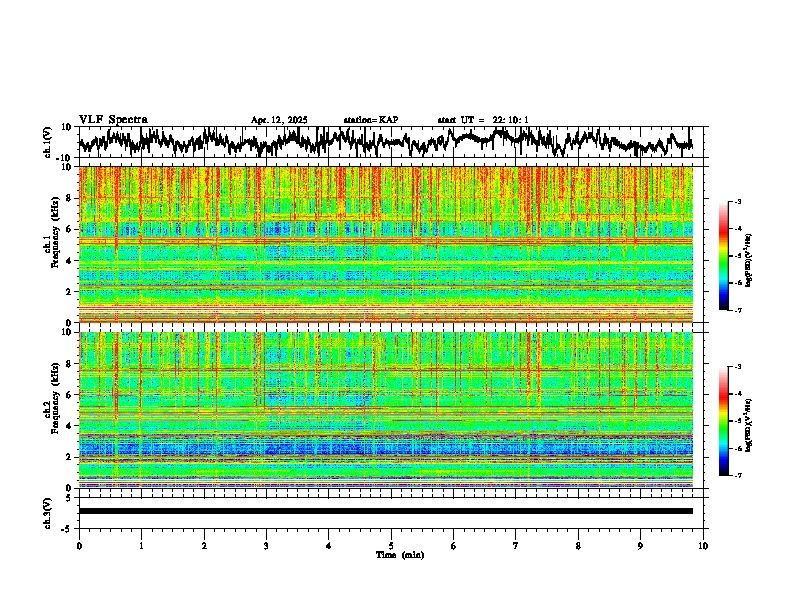
Task: Click inside the ch.2 spectrogram panel
Action: [x=385, y=410]
